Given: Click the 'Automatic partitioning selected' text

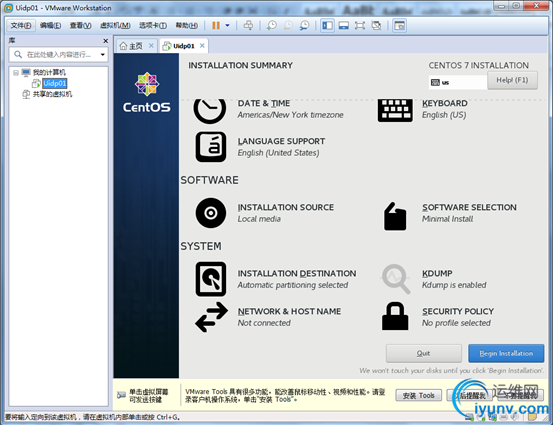Looking at the screenshot, I should (293, 285).
